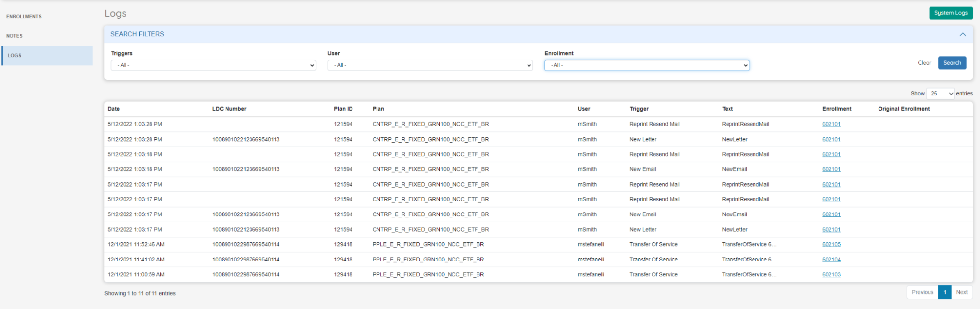Click 'Showing 1 to 11 of 11 entries' text
The height and width of the screenshot is (309, 980).
click(140, 294)
